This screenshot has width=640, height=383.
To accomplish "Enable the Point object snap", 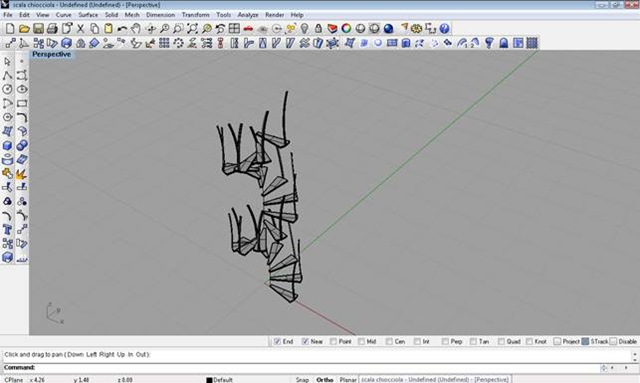I will coord(333,341).
